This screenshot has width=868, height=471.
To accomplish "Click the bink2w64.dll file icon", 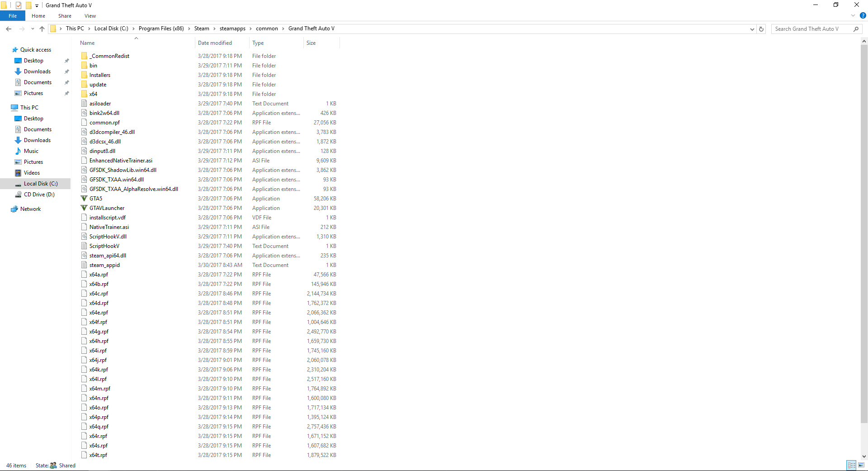I will click(x=84, y=113).
